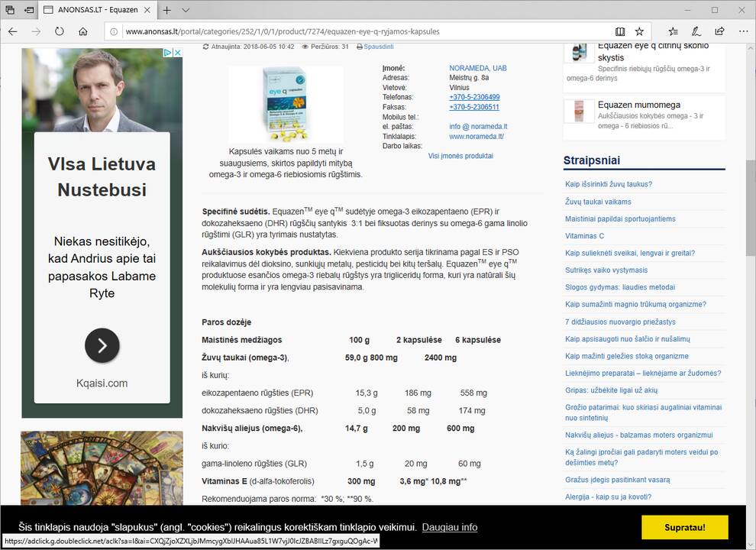The width and height of the screenshot is (756, 550).
Task: Click the address bar URL field
Action: [x=367, y=31]
